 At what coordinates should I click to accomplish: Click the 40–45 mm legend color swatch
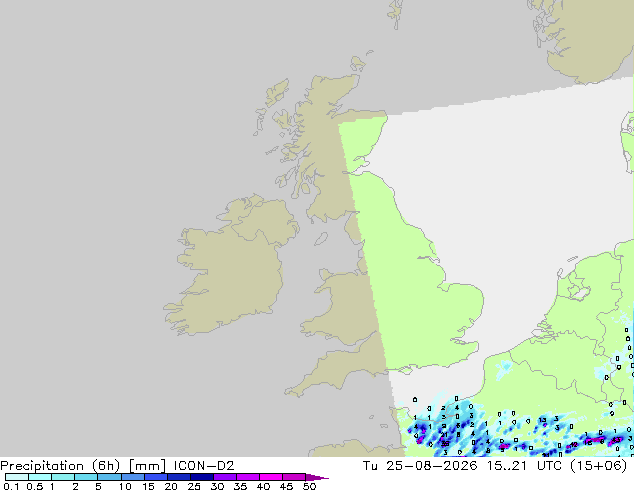click(x=271, y=477)
